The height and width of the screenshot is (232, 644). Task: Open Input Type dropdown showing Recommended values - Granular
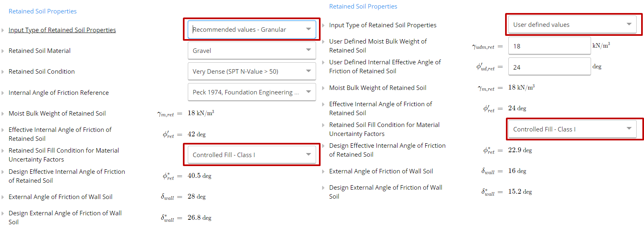[251, 30]
